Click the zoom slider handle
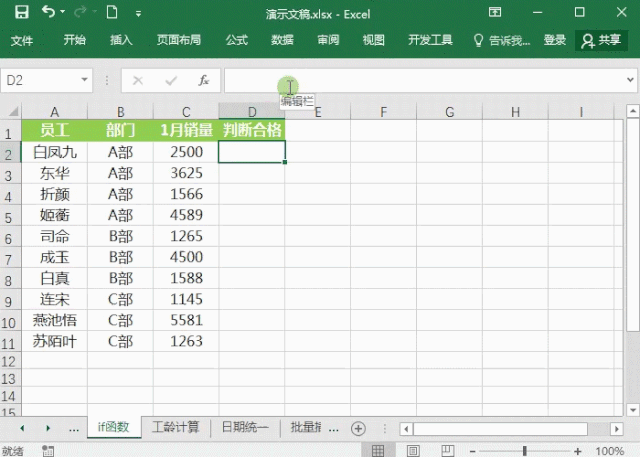This screenshot has height=457, width=640. tap(524, 451)
